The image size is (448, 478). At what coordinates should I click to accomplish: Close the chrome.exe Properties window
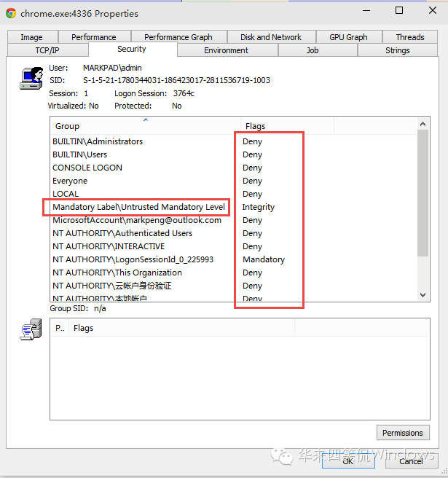pos(433,11)
